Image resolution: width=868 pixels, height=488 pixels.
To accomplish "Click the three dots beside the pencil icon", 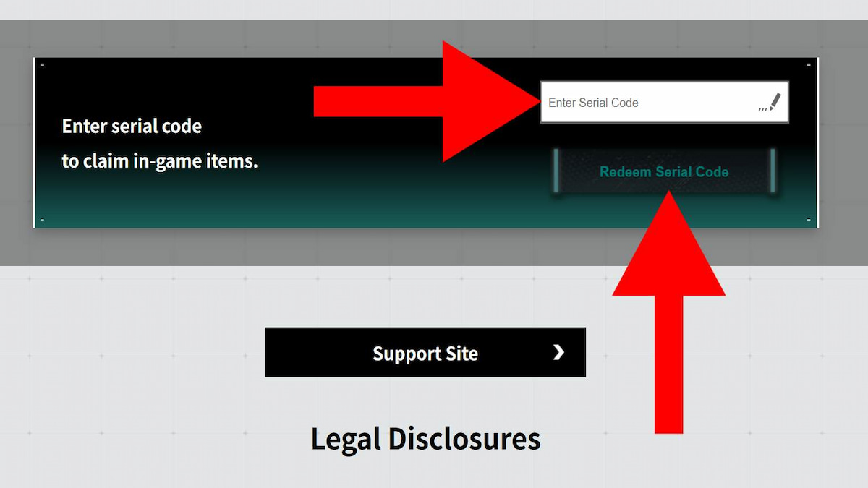I will click(763, 109).
